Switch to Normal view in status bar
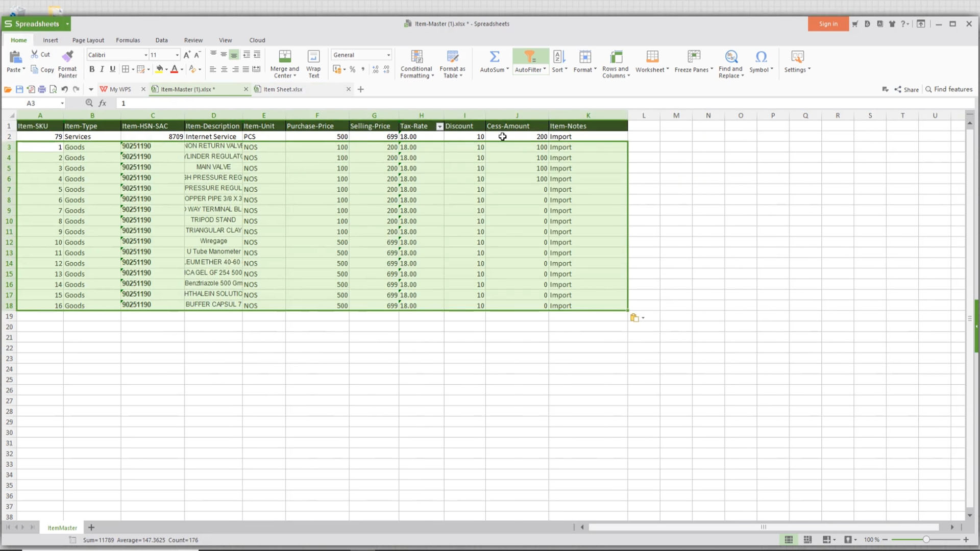The image size is (980, 551). click(789, 540)
